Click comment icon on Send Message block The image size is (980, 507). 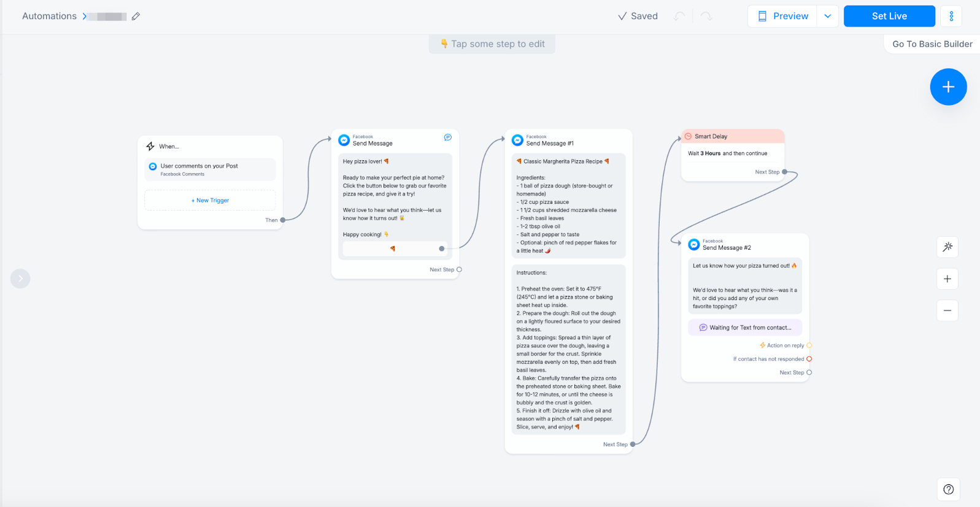(x=448, y=137)
